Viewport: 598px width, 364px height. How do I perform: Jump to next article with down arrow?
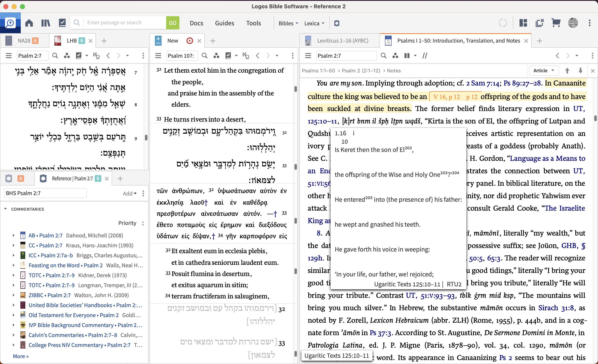pyautogui.click(x=580, y=71)
